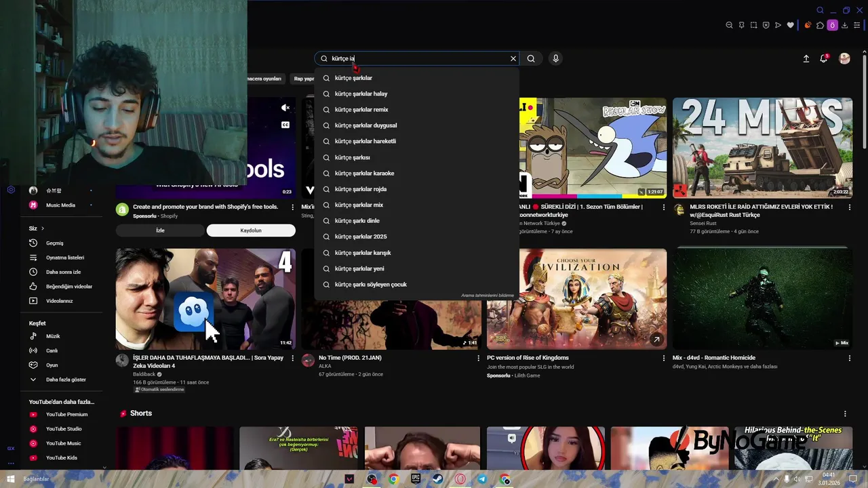Open Steam from the taskbar

pos(438,479)
